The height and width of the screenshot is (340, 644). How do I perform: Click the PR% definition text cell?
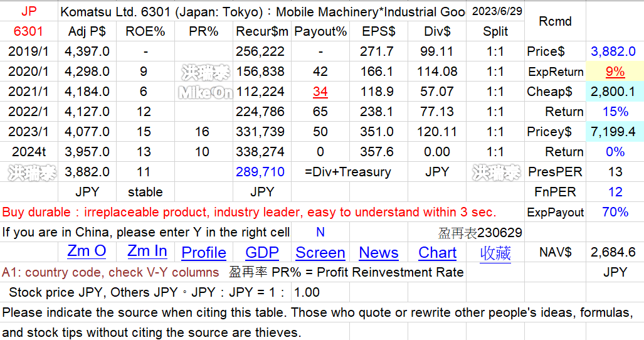346,272
